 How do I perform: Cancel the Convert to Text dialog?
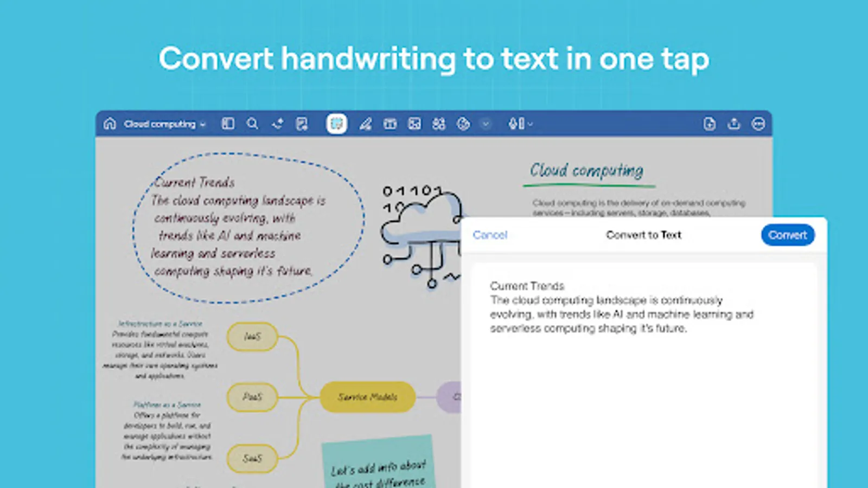(x=490, y=235)
